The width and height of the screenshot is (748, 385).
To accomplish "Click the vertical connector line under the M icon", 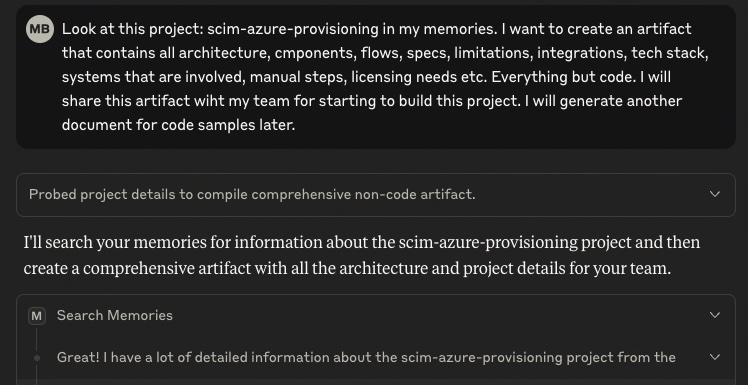I will click(x=37, y=339).
